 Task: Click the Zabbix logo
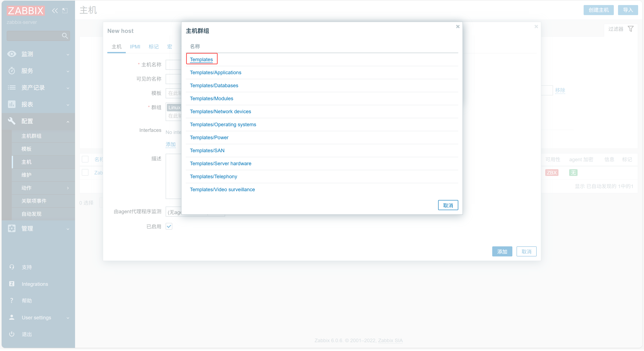click(x=26, y=10)
